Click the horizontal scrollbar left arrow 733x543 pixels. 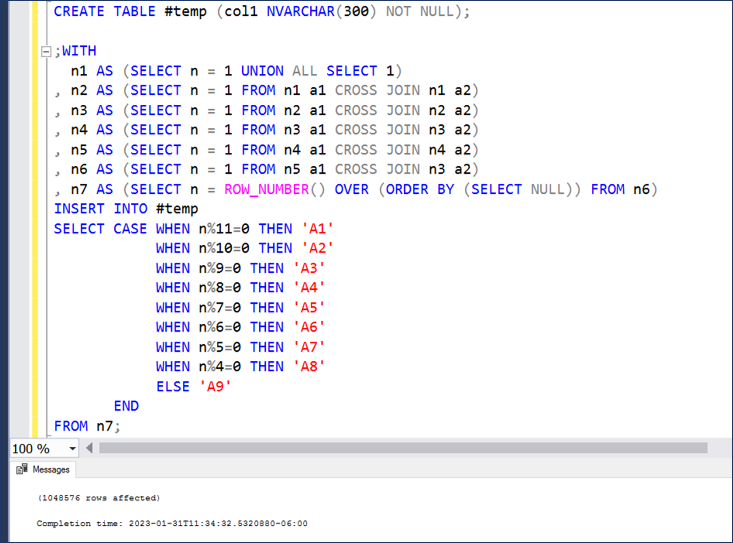tap(89, 448)
